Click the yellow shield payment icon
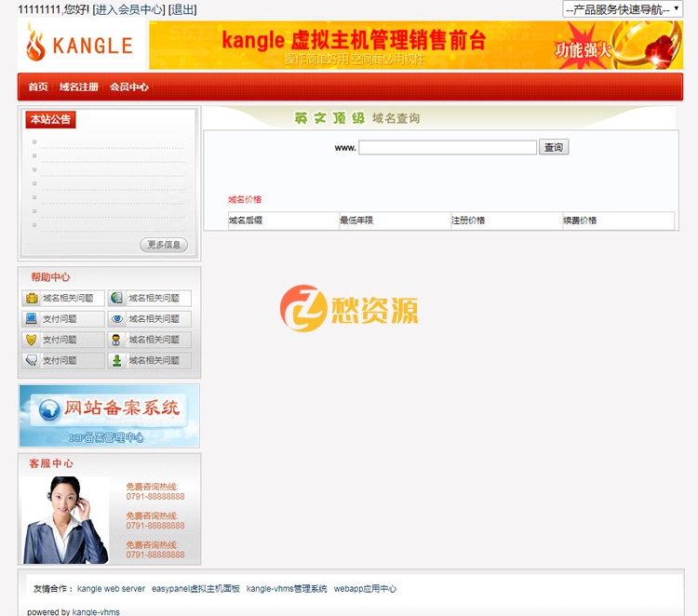Screen dimensions: 698x616 pos(32,340)
